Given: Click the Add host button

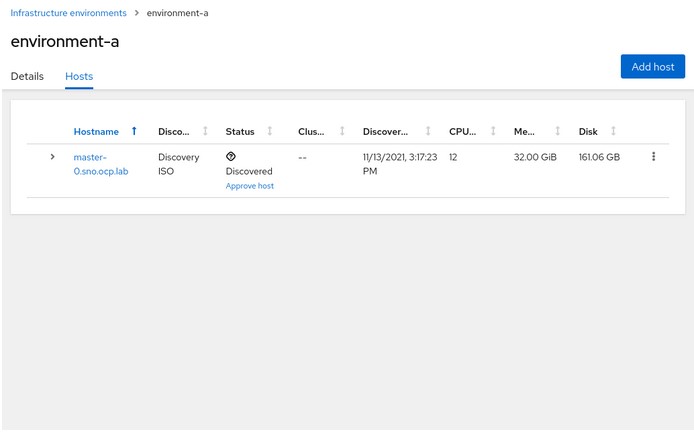Looking at the screenshot, I should click(x=652, y=66).
